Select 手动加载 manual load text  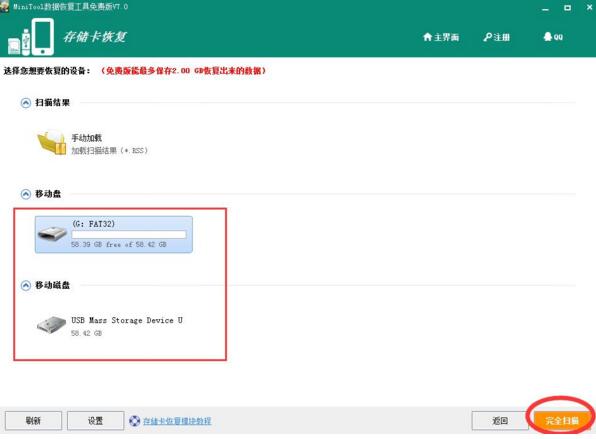pos(87,138)
